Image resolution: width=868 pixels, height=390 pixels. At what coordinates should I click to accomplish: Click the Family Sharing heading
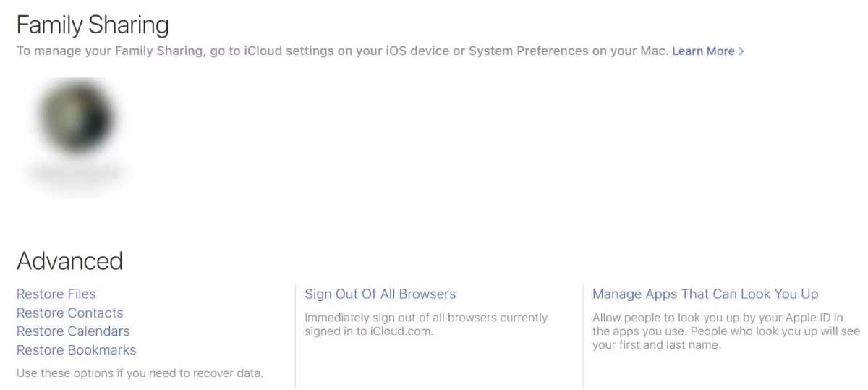pyautogui.click(x=93, y=25)
